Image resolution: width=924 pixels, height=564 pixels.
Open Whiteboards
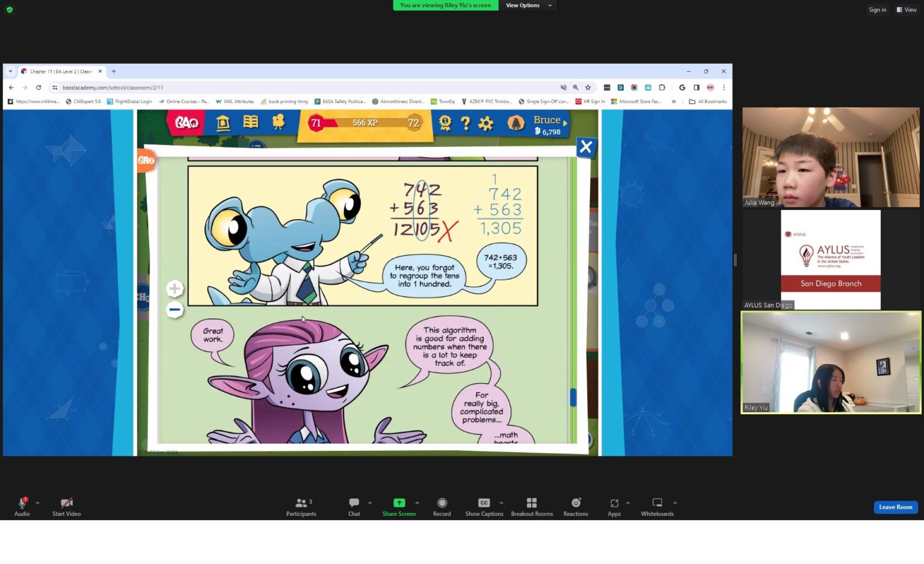(x=657, y=507)
